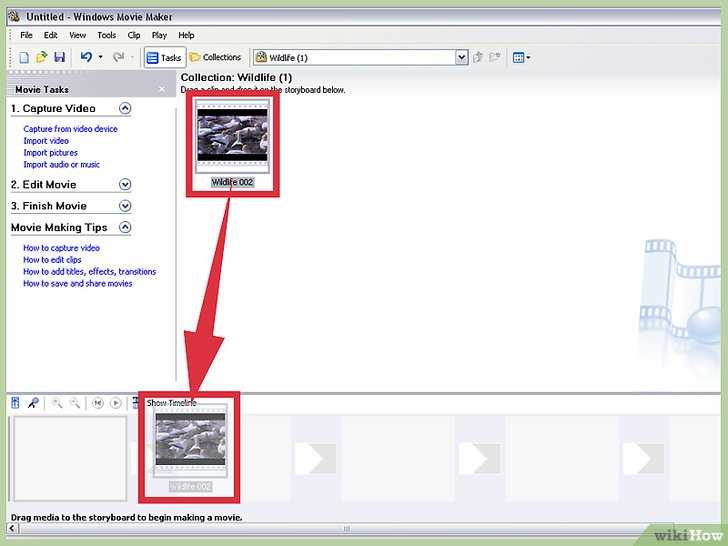Image resolution: width=728 pixels, height=546 pixels.
Task: Collapse the Capture Video section
Action: tap(125, 108)
